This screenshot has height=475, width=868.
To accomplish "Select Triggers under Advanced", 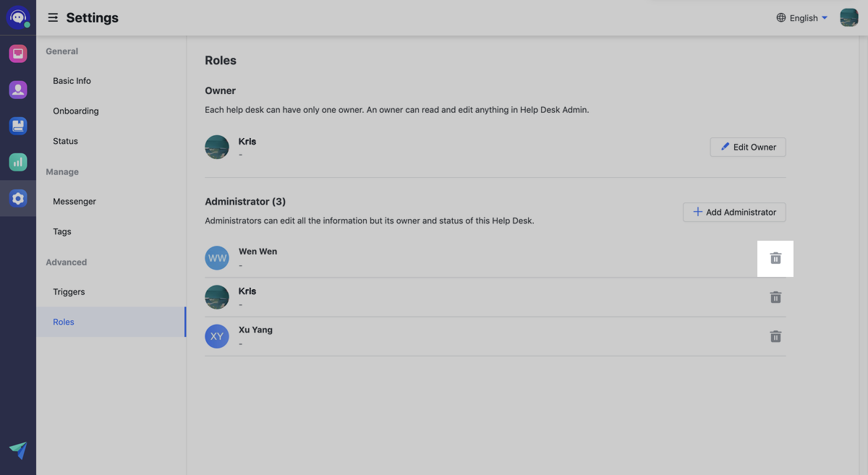I will point(69,292).
